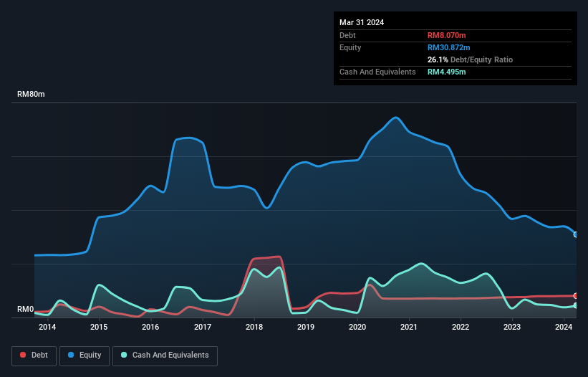
Task: Click the 2019 x-axis label
Action: (306, 327)
